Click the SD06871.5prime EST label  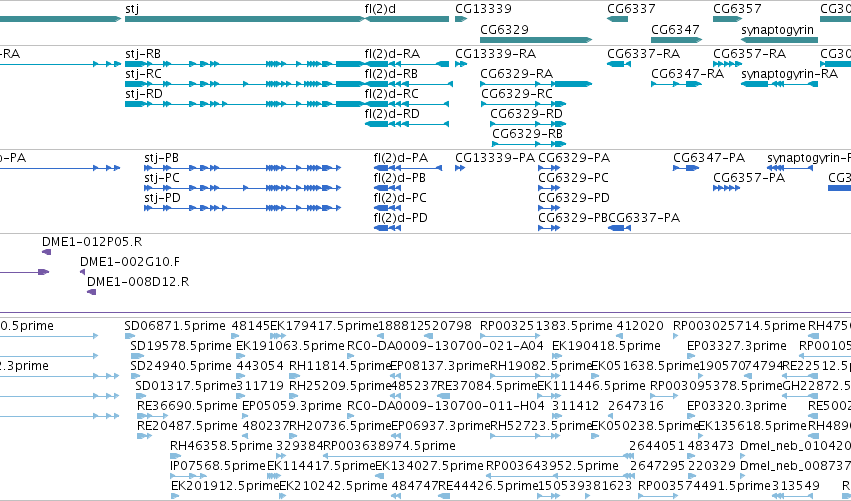click(x=175, y=326)
